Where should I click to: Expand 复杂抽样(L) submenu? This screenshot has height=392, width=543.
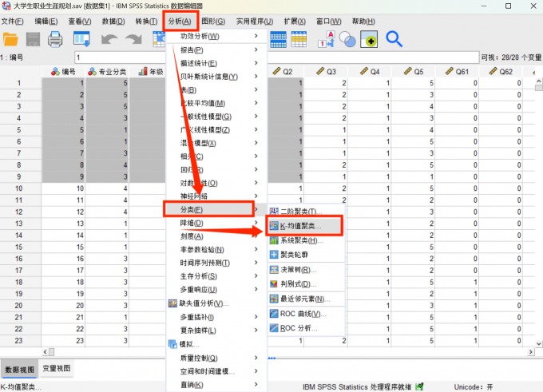coord(216,331)
